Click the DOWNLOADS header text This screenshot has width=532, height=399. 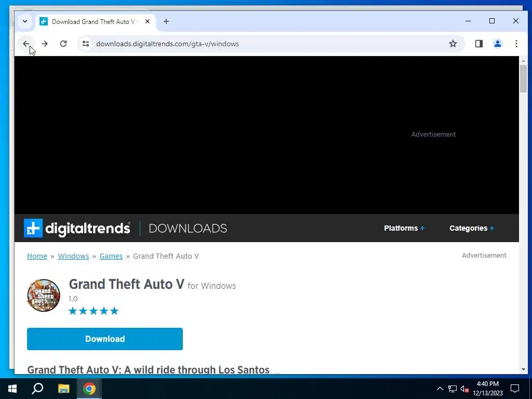(x=188, y=229)
